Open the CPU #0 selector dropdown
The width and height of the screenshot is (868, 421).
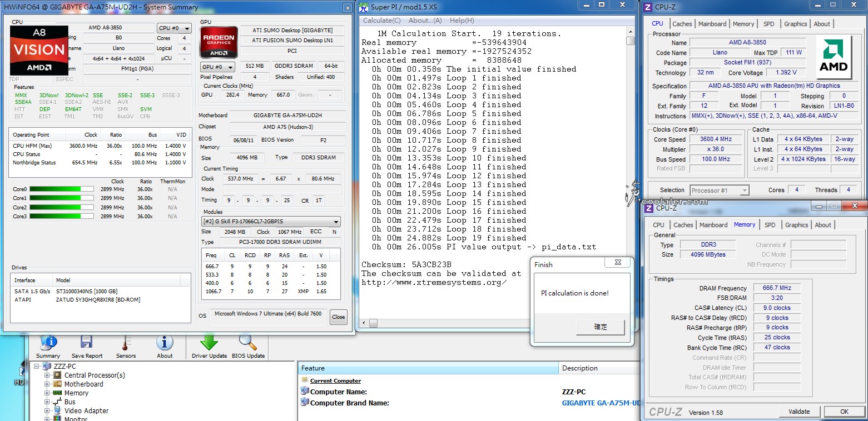(174, 28)
